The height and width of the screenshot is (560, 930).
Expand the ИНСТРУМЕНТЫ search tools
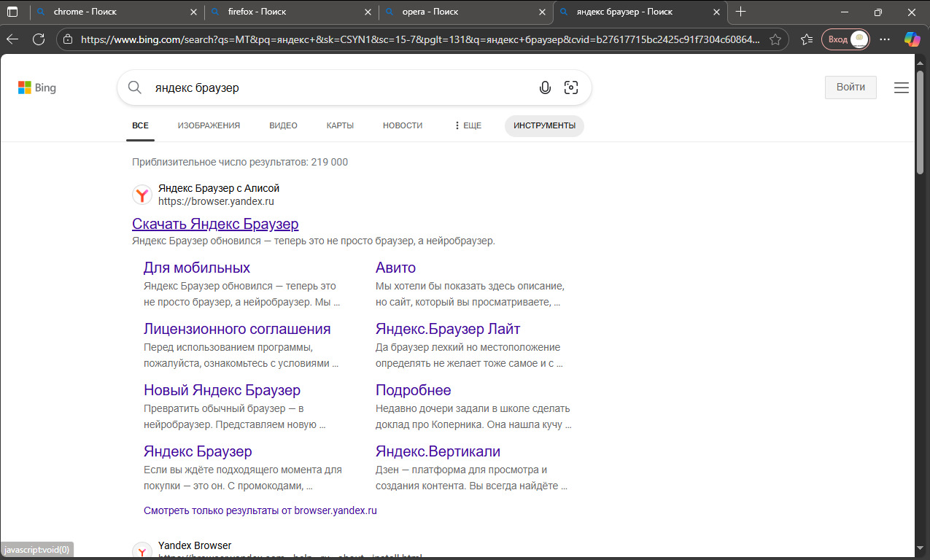click(x=544, y=125)
